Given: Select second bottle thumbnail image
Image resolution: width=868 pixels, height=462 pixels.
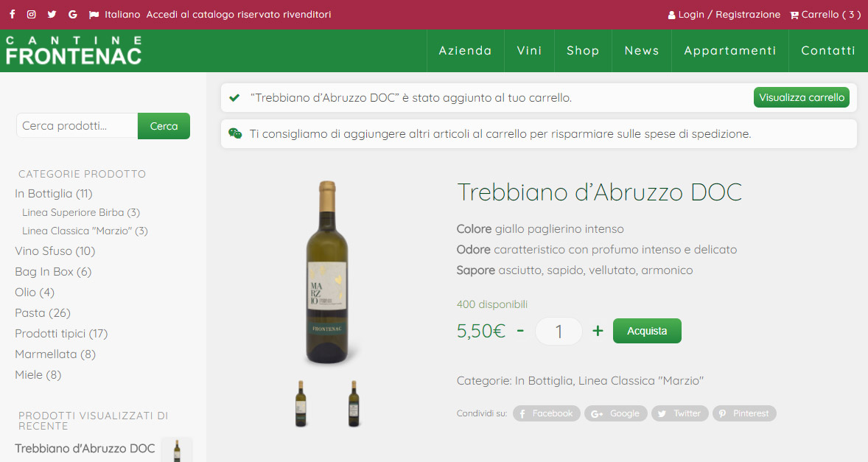Looking at the screenshot, I should 353,403.
